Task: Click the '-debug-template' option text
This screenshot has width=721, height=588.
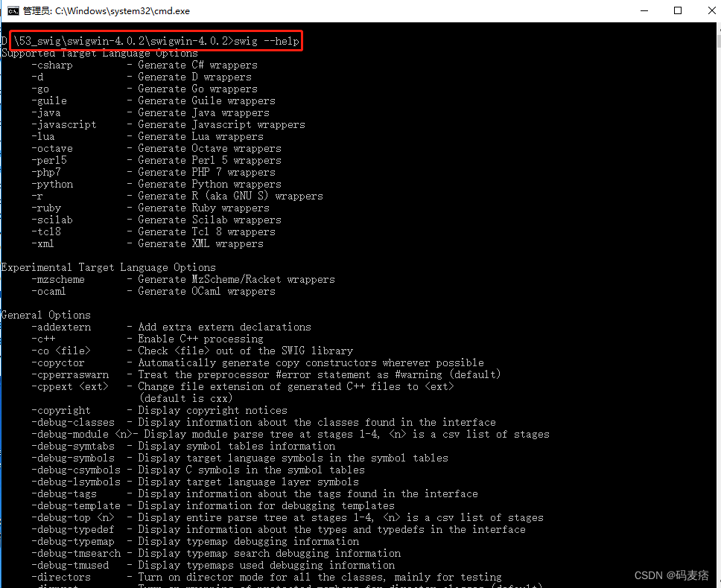Action: [x=76, y=506]
